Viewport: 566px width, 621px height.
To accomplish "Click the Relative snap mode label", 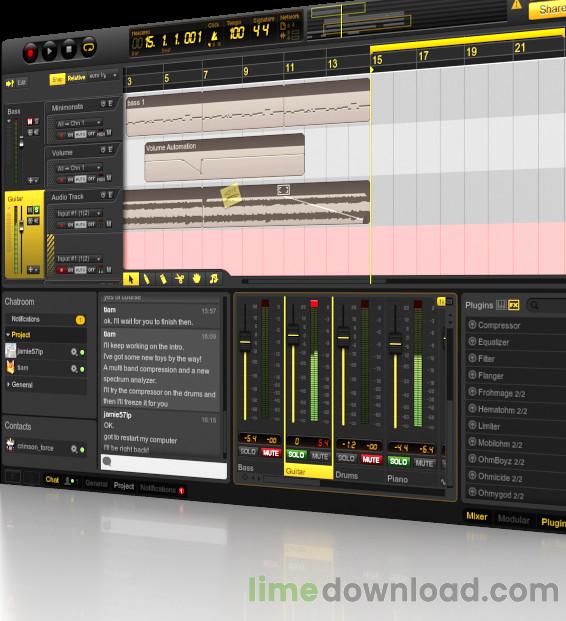I will coord(76,78).
